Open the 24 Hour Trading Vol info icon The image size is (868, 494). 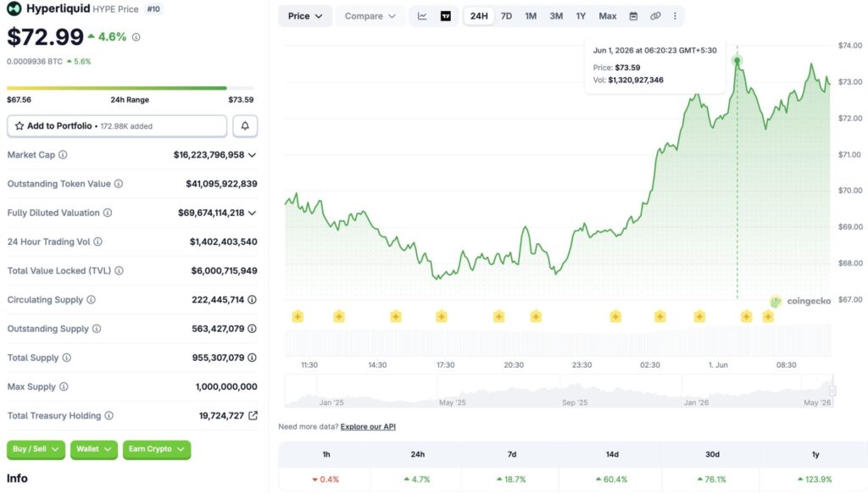tap(98, 241)
